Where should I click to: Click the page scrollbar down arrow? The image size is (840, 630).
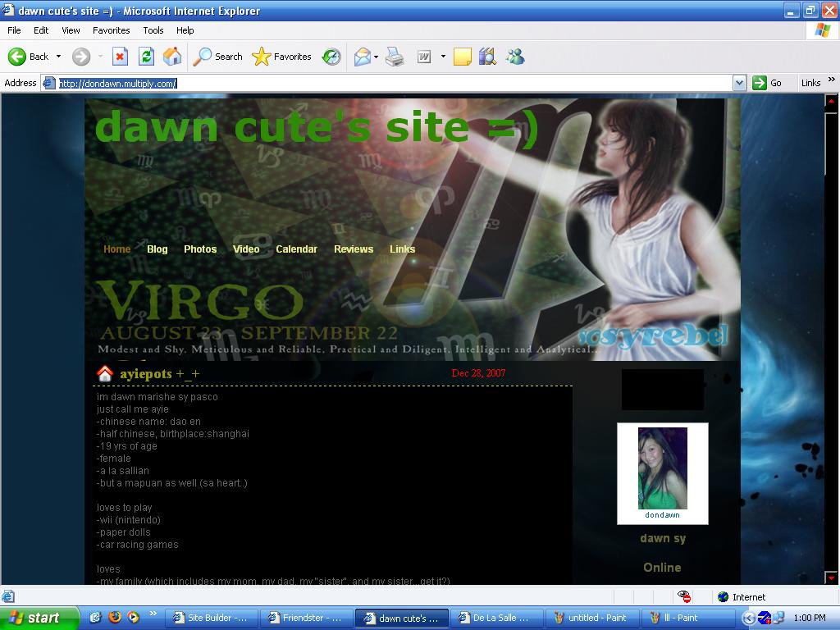pyautogui.click(x=832, y=578)
